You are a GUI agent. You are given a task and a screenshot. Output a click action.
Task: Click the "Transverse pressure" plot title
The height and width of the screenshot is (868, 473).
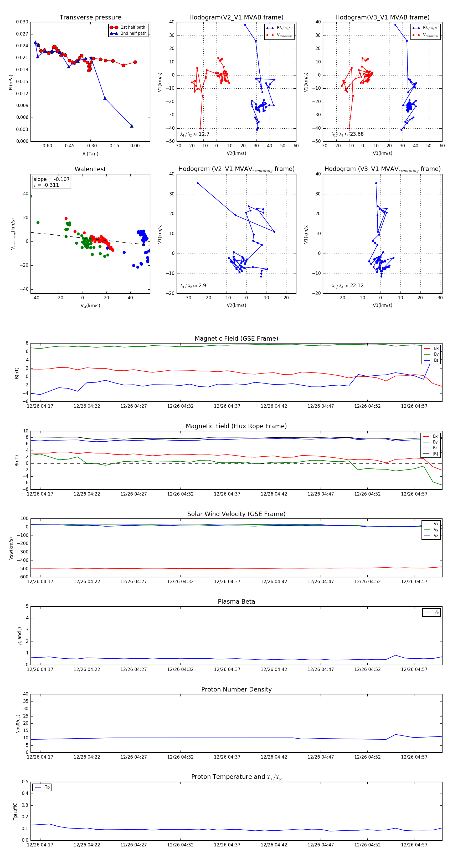coord(90,18)
